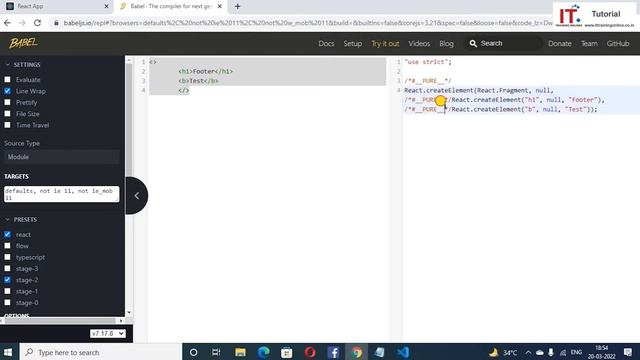Open the Babel version v7.17.8 dropdown

tap(108, 333)
